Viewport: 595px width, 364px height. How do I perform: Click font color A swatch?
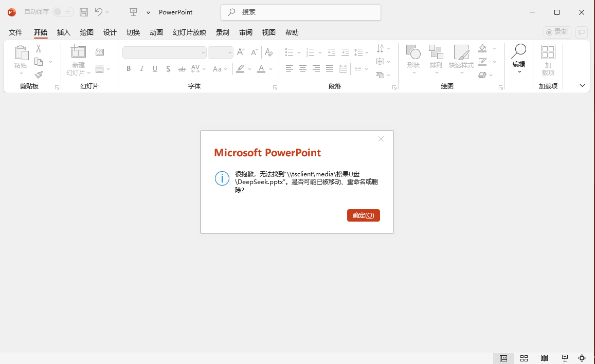(261, 68)
